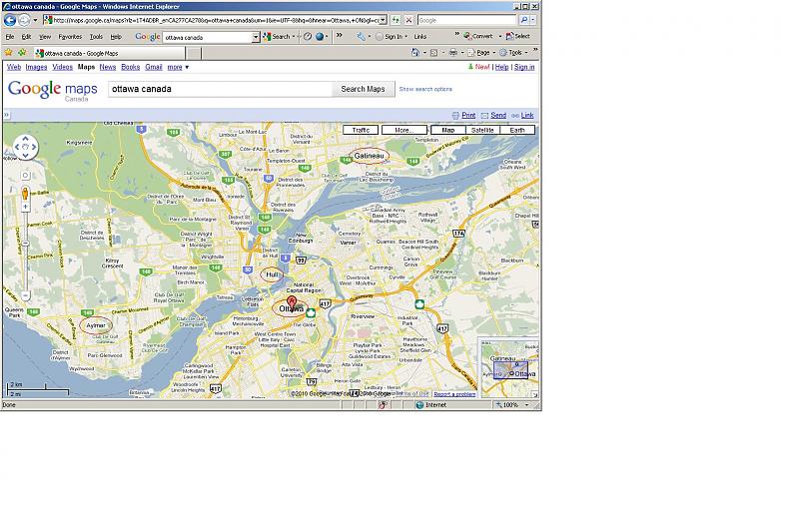Stop loading with the red X icon
799x532 pixels.
pos(408,20)
